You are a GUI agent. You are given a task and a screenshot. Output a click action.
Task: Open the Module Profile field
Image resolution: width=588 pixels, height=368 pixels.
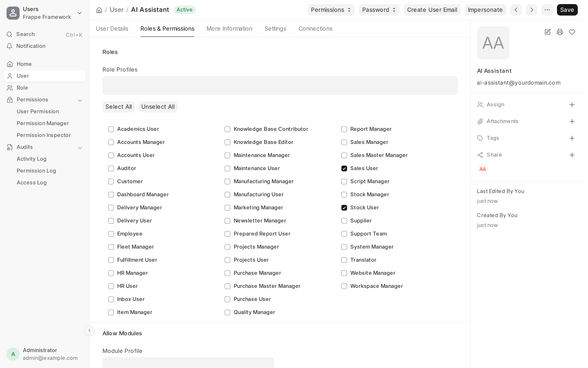[188, 363]
